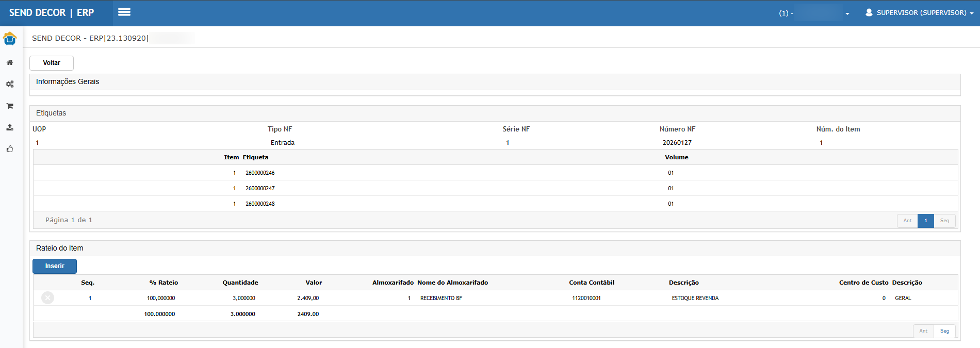This screenshot has width=980, height=348.
Task: Click the Send Decor armchair logo icon
Action: pyautogui.click(x=10, y=39)
